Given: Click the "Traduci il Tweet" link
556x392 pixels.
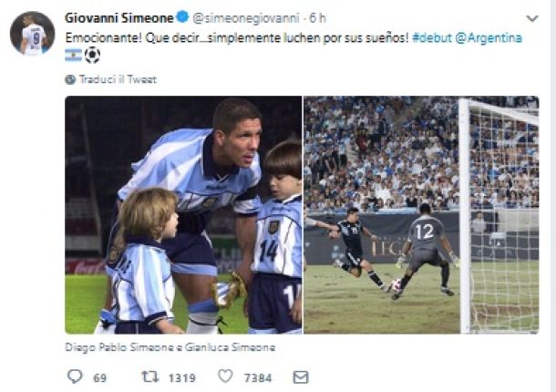Looking at the screenshot, I should point(118,79).
